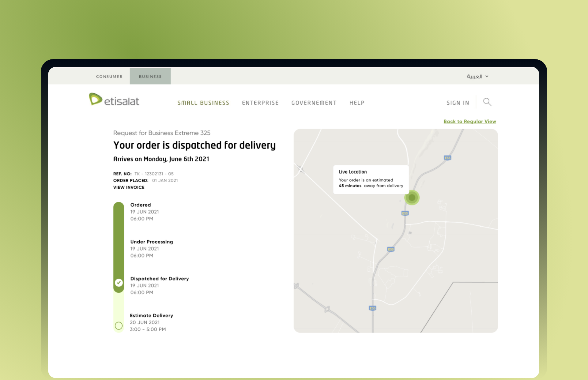
Task: Click the REF. NO. value TK-12302131-05
Action: tap(154, 174)
